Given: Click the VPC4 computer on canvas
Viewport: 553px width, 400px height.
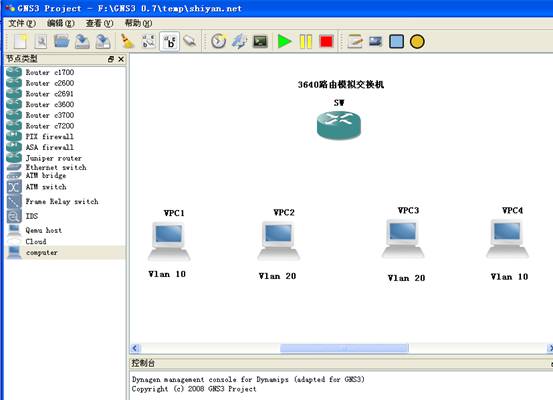Looking at the screenshot, I should tap(508, 239).
